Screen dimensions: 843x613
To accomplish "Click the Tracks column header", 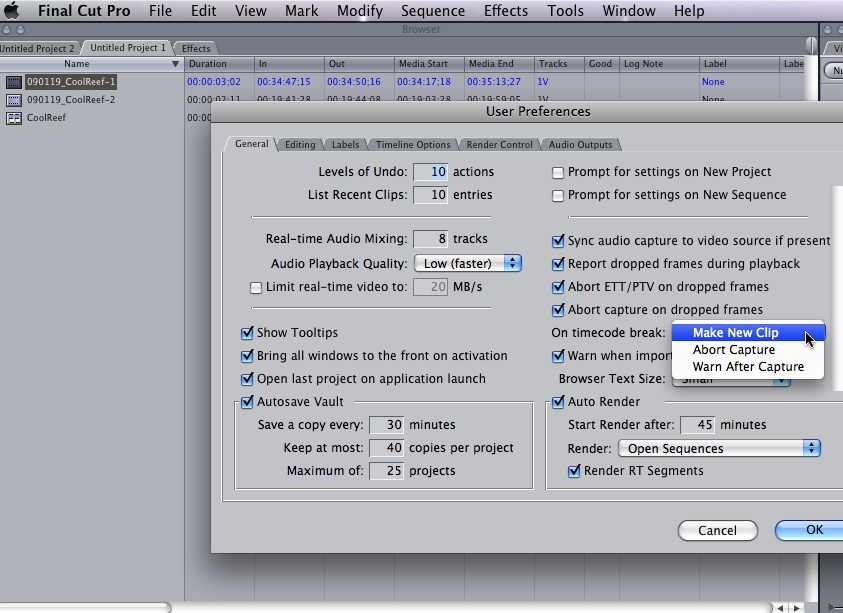I will pos(559,64).
